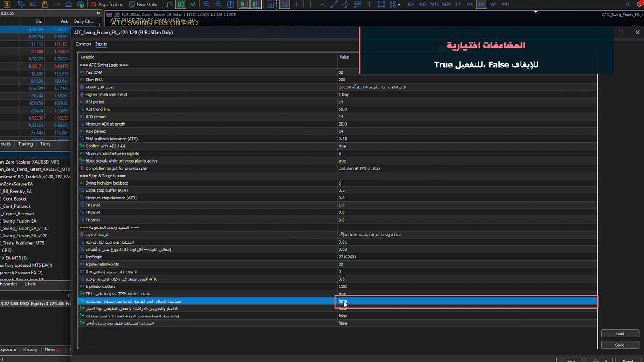Screen dimensions: 644x362
Task: Close the Market Watch panel
Action: pyautogui.click(x=98, y=13)
